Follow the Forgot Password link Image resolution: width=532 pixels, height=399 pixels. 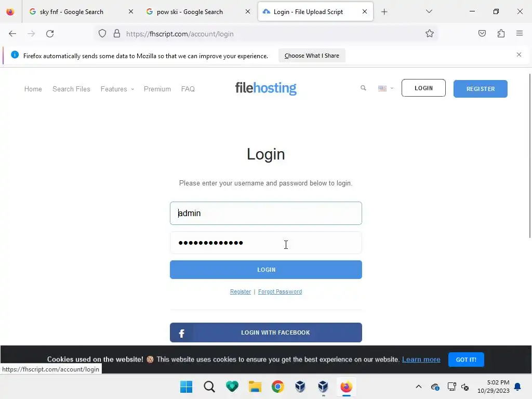pyautogui.click(x=280, y=291)
